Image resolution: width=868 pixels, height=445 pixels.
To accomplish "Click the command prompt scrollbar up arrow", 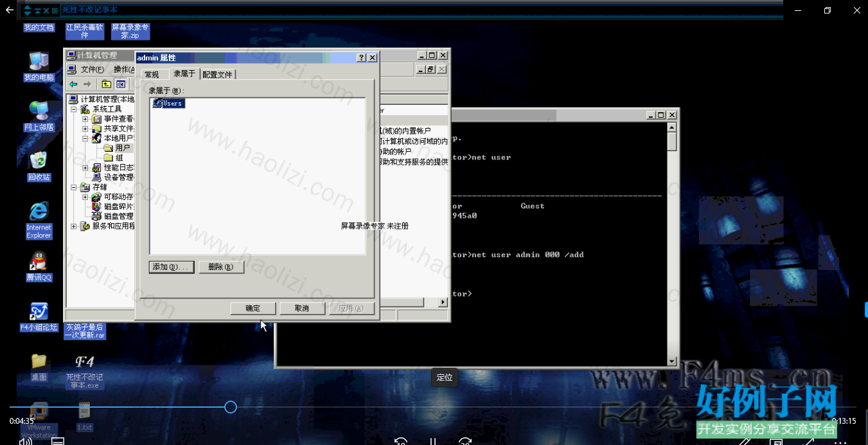I will tap(672, 128).
